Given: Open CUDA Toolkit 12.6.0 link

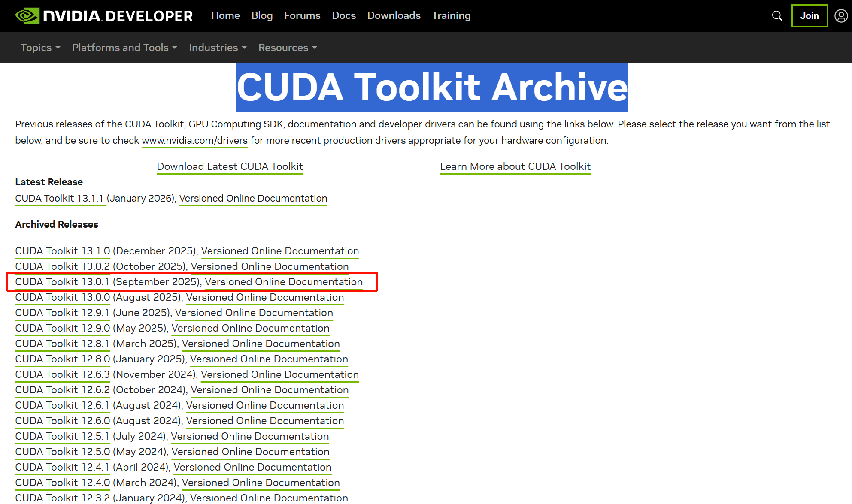Looking at the screenshot, I should coord(63,421).
